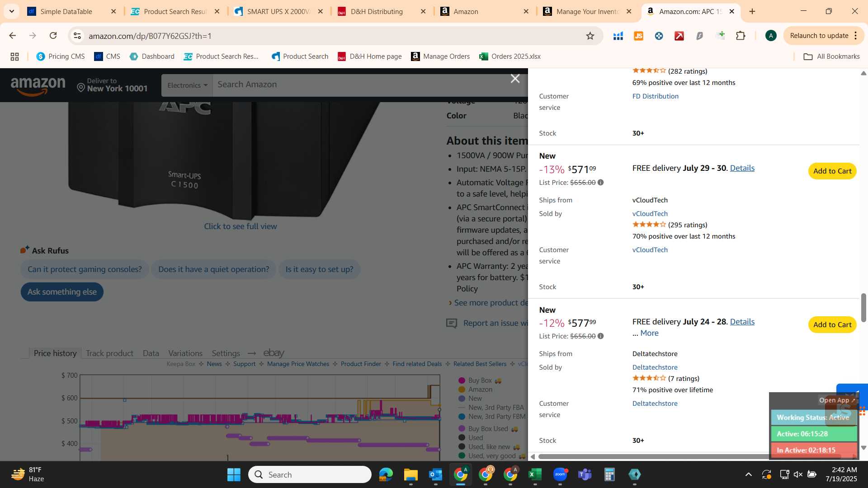Open Microsoft Edge from taskbar
Viewport: 868px width, 488px height.
[386, 474]
